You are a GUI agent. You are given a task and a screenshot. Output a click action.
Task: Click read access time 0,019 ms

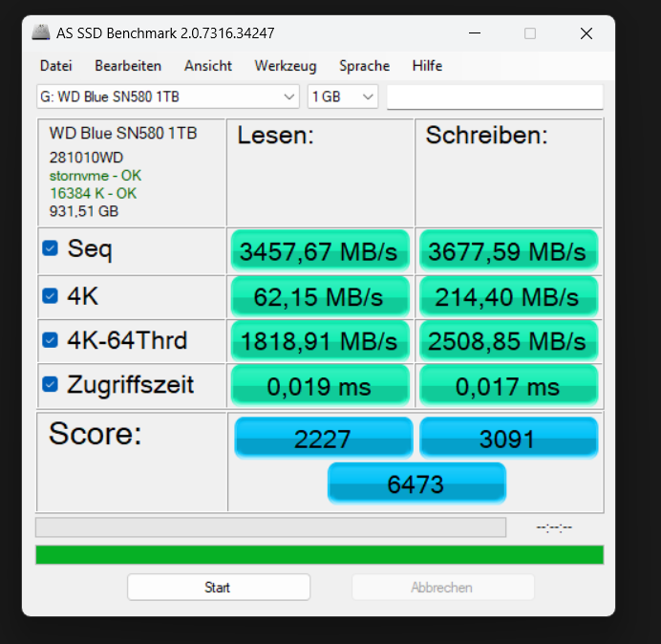click(x=320, y=386)
